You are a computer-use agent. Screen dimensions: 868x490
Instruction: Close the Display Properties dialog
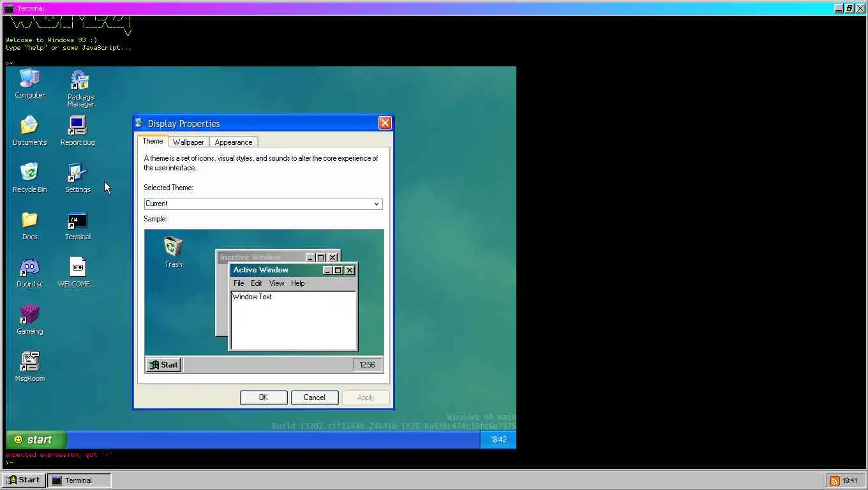(x=385, y=123)
